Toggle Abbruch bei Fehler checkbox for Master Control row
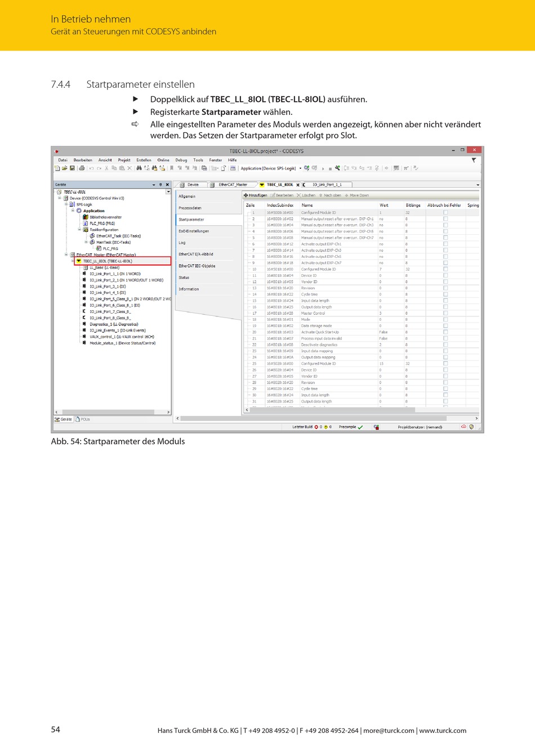Image resolution: width=535 pixels, height=756 pixels. (x=445, y=314)
